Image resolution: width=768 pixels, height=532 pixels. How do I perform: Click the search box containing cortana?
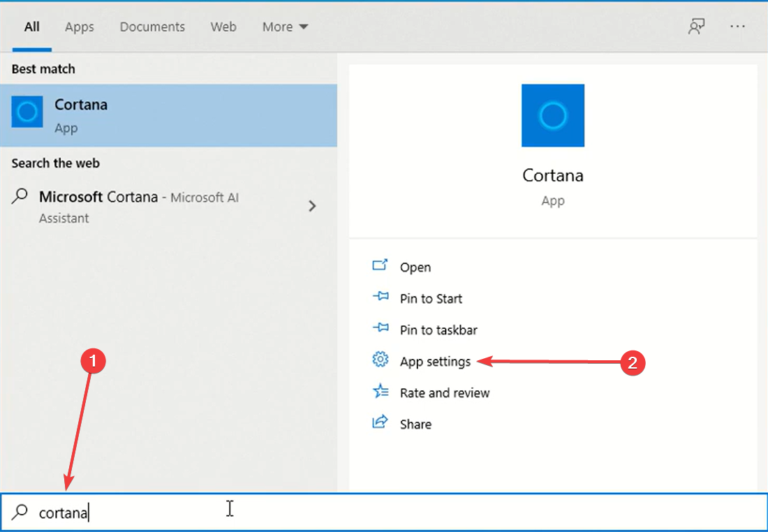click(384, 512)
